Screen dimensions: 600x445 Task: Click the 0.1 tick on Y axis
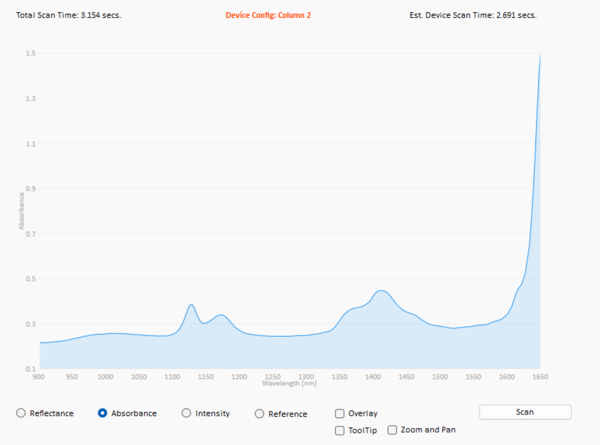tap(30, 369)
